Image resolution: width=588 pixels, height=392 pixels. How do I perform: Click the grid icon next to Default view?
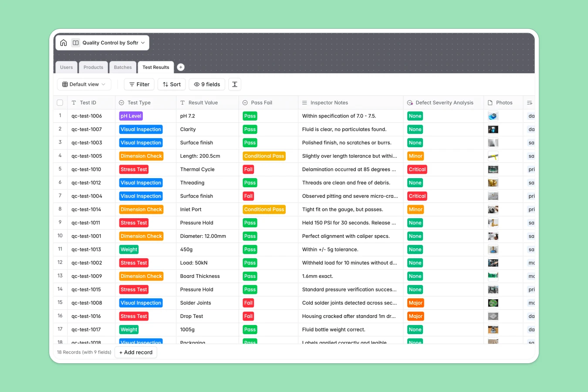[64, 84]
